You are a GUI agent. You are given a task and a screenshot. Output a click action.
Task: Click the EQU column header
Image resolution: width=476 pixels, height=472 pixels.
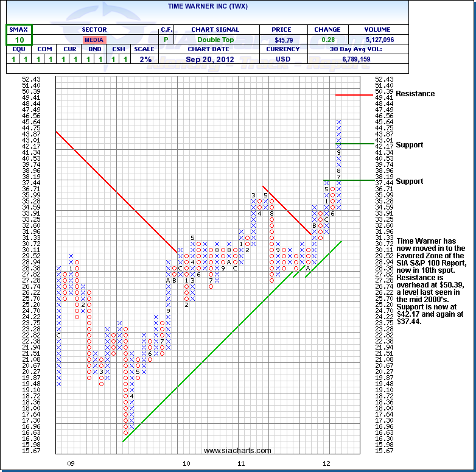pos(19,49)
